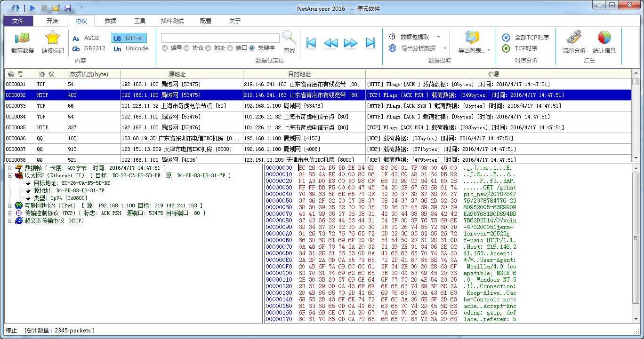Switch to the 配置 tab

coord(206,21)
